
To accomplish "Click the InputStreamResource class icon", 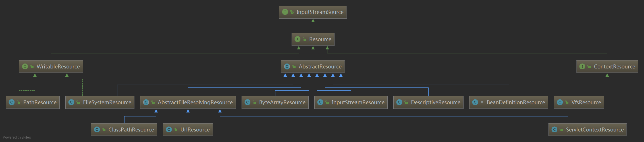I will (320, 102).
